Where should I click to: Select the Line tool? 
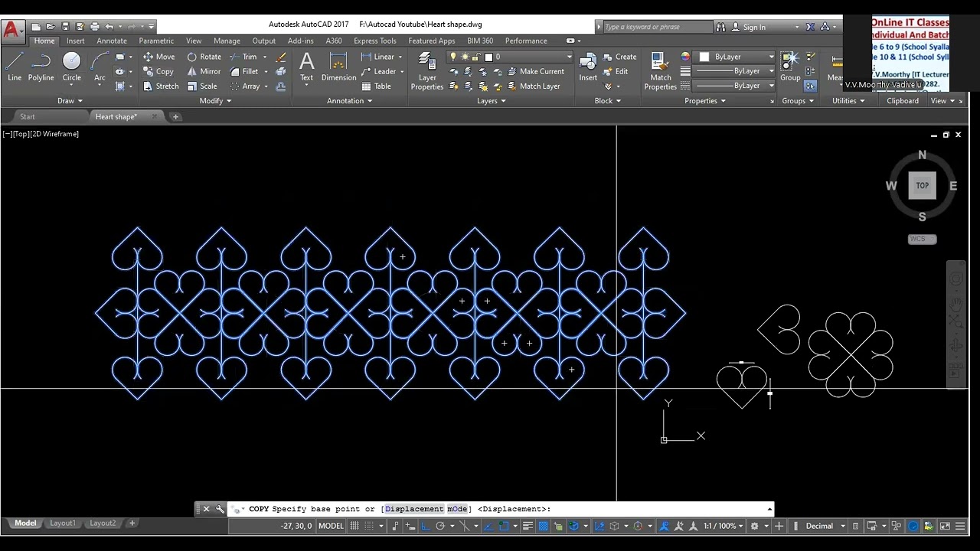point(15,67)
